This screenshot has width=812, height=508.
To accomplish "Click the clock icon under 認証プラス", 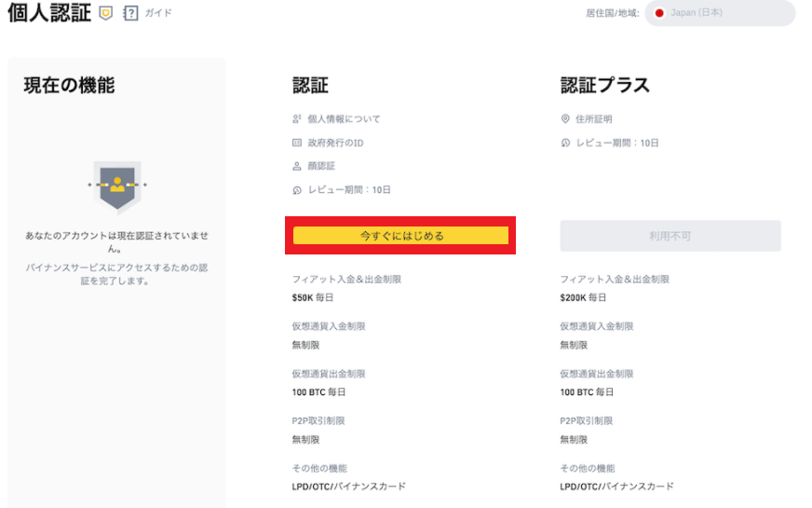I will (x=565, y=143).
